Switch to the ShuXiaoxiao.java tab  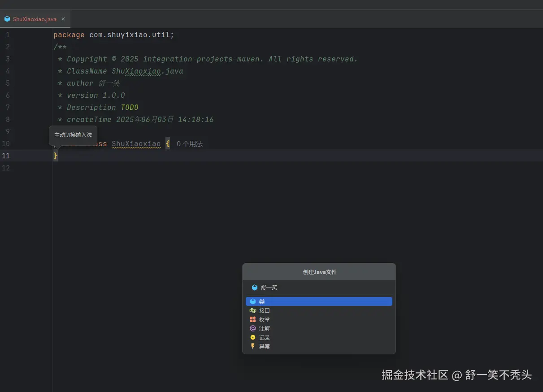(35, 19)
